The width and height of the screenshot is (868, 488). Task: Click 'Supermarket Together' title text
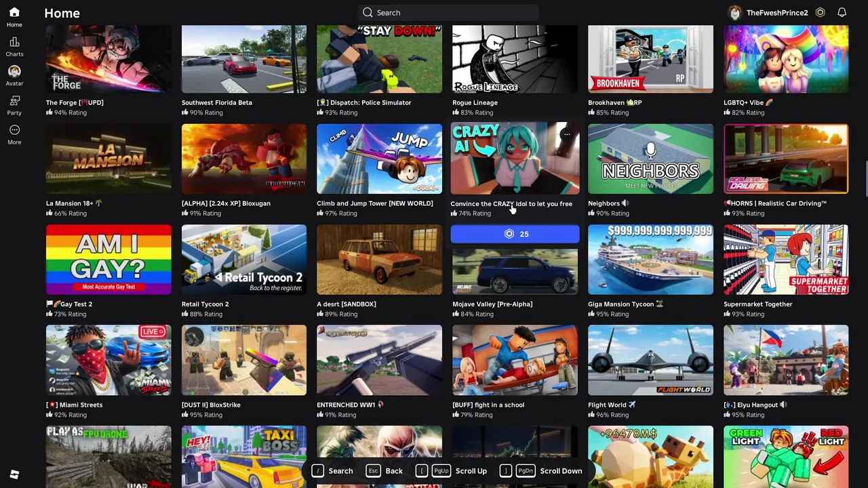(x=757, y=304)
